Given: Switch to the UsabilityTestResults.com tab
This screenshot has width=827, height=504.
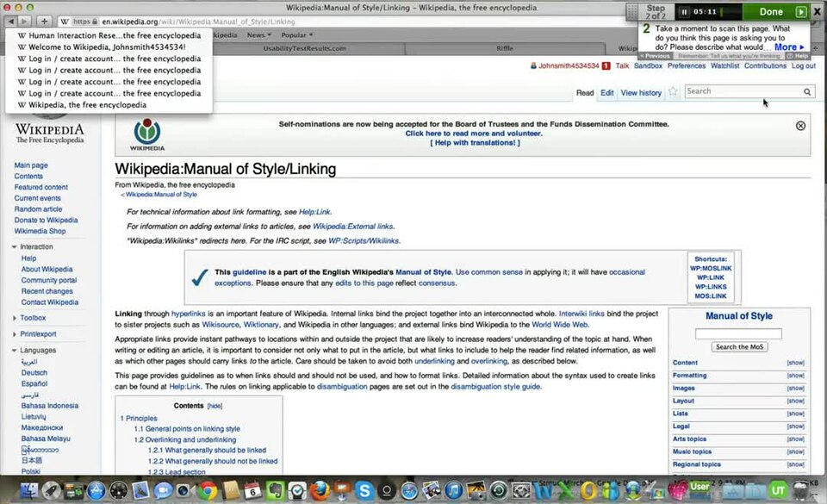Looking at the screenshot, I should pyautogui.click(x=305, y=48).
